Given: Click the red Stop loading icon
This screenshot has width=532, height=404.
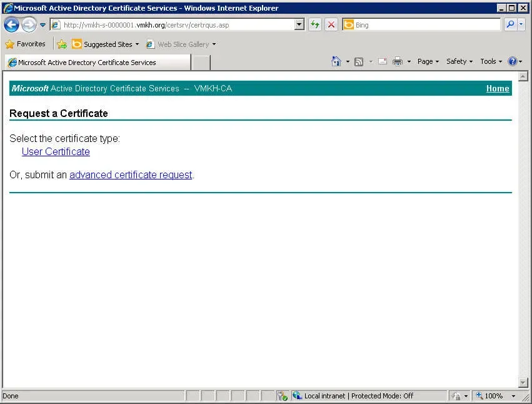Looking at the screenshot, I should tap(331, 25).
